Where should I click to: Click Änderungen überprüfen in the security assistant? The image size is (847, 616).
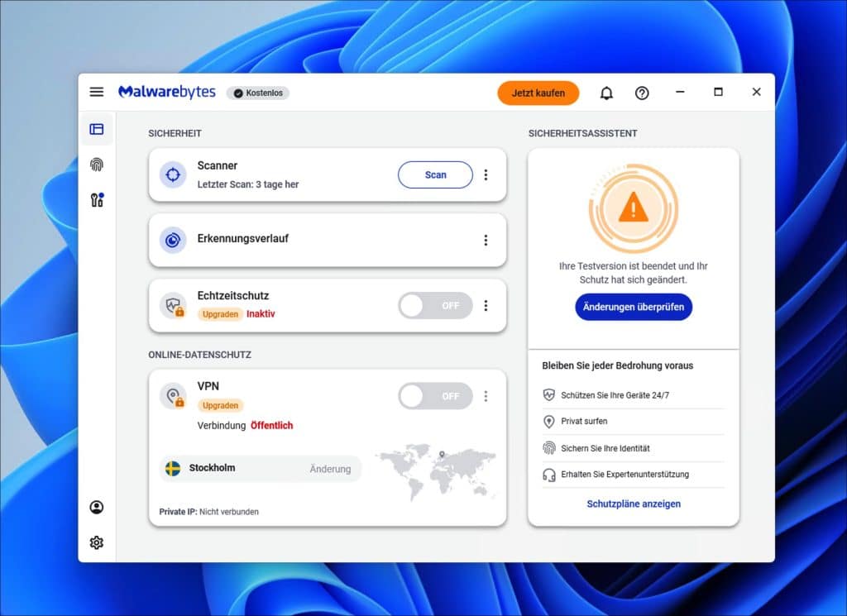pyautogui.click(x=633, y=307)
